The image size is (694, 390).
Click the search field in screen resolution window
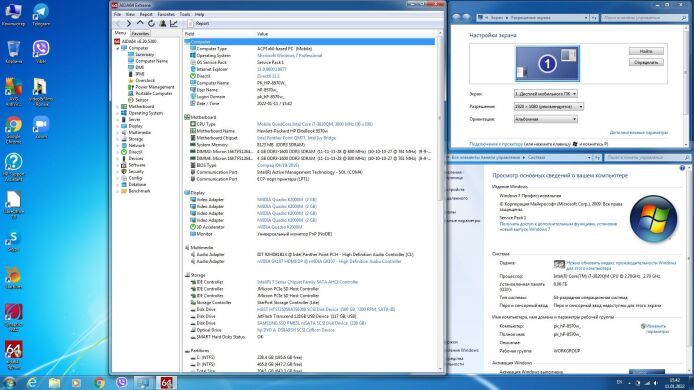644,18
